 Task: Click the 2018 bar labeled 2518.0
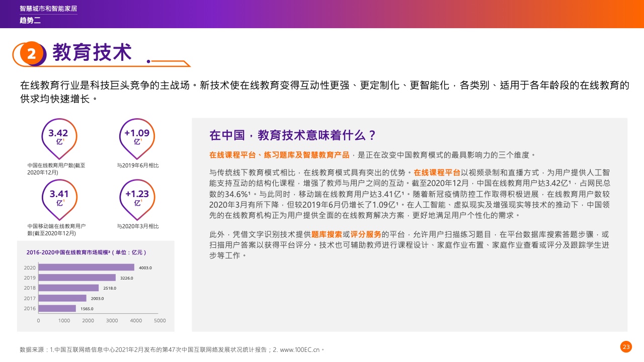[68, 288]
